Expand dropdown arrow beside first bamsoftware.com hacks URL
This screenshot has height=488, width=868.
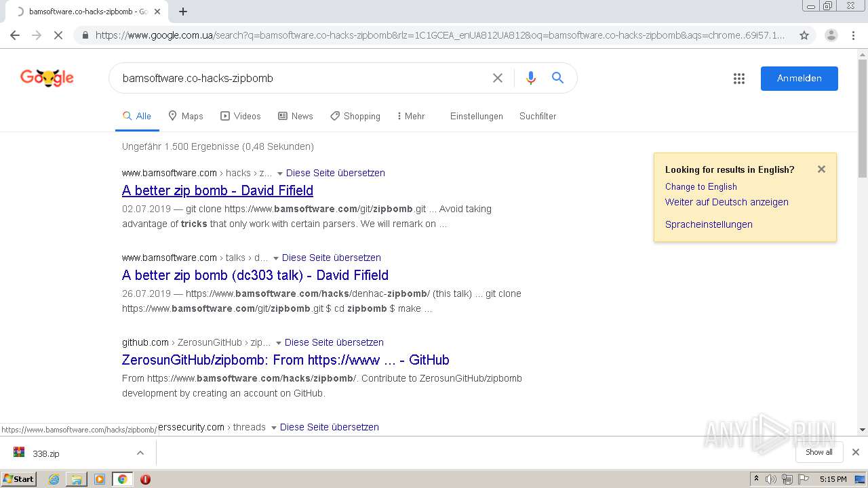(279, 174)
